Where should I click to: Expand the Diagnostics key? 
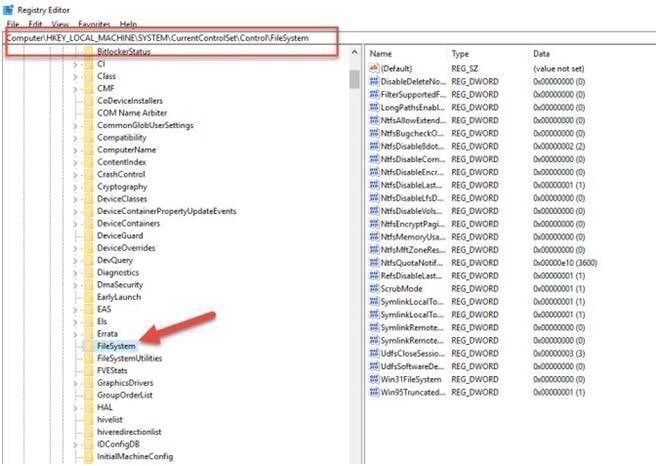pos(76,273)
